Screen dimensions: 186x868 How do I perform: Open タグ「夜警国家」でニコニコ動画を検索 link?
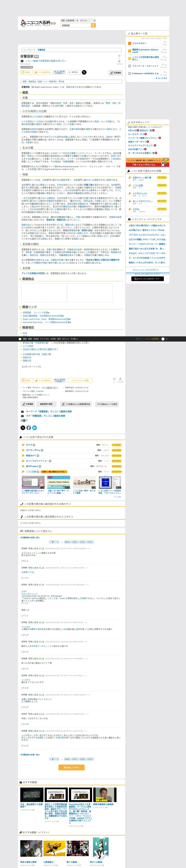[x=46, y=416]
